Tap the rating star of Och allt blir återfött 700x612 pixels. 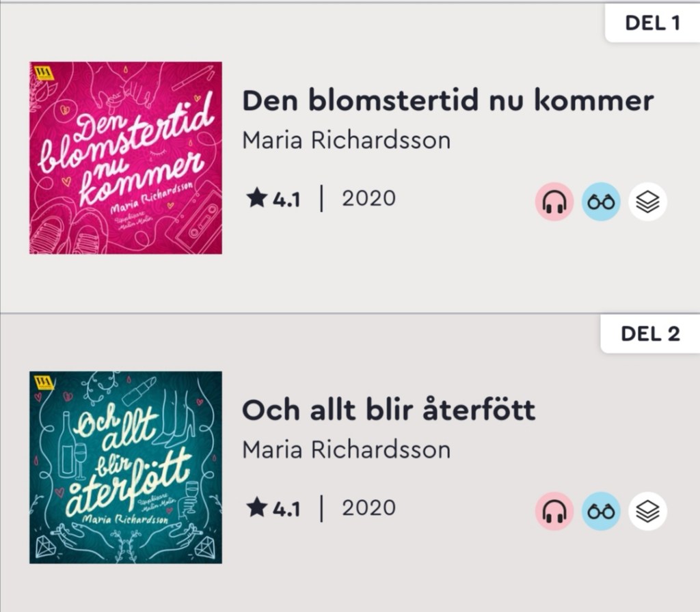point(257,507)
